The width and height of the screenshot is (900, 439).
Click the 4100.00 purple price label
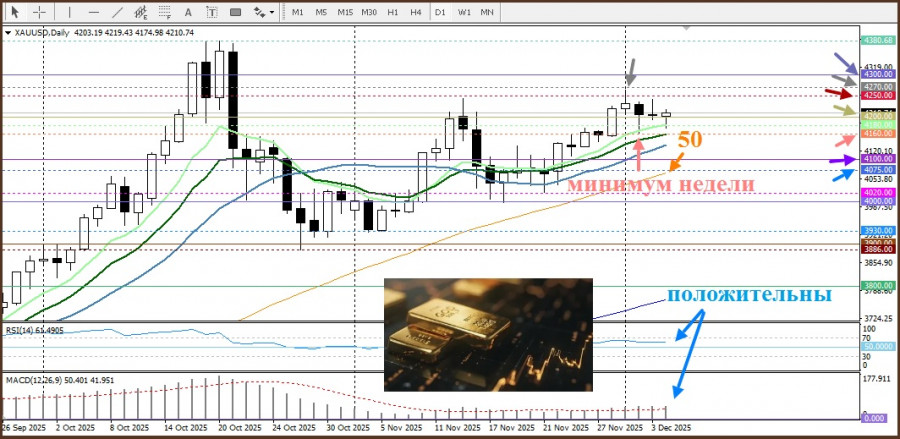[877, 158]
